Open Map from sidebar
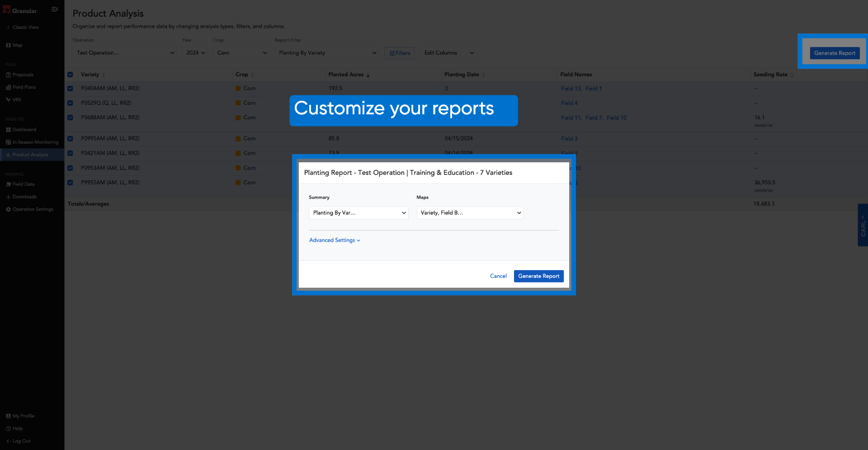 [x=17, y=45]
